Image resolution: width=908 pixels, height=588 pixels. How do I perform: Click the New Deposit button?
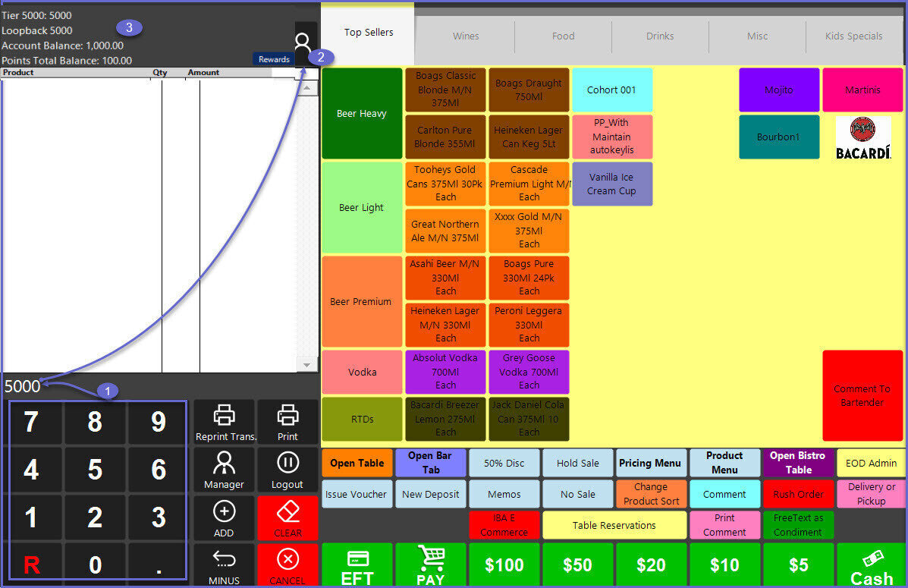(x=430, y=494)
